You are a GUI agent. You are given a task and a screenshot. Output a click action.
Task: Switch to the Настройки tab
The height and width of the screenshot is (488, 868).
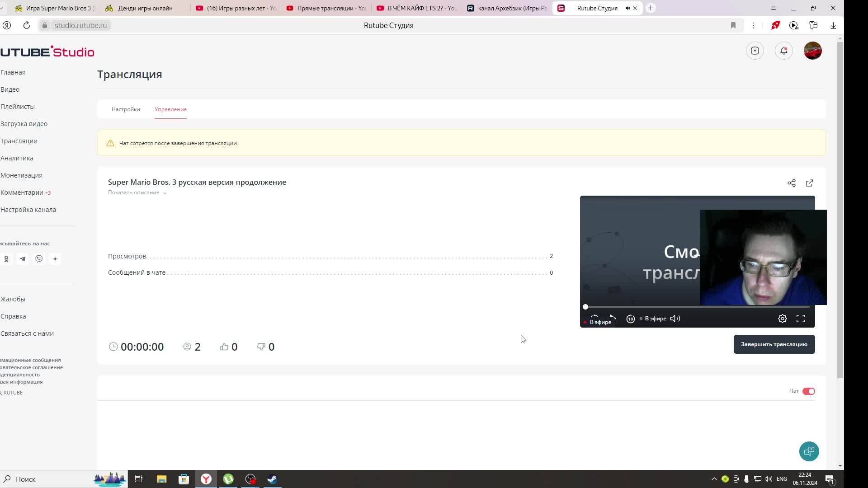pyautogui.click(x=126, y=109)
